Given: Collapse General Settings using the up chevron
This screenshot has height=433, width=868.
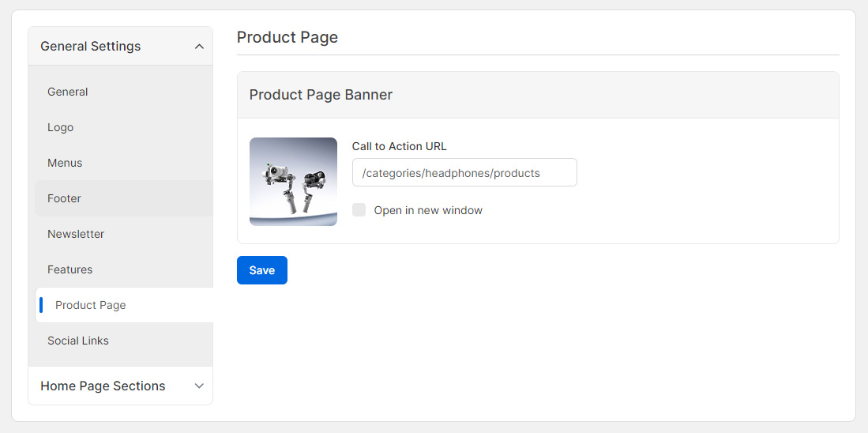Looking at the screenshot, I should (199, 47).
